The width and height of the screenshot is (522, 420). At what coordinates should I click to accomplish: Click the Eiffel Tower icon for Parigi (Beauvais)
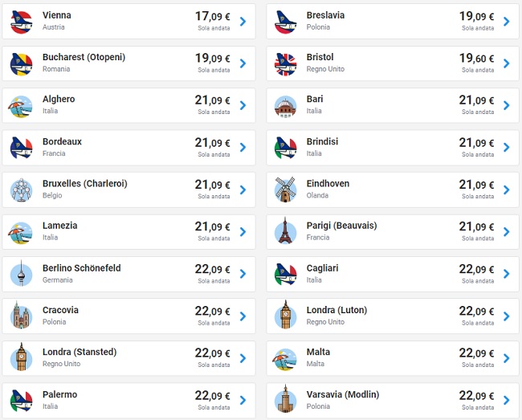click(x=285, y=231)
